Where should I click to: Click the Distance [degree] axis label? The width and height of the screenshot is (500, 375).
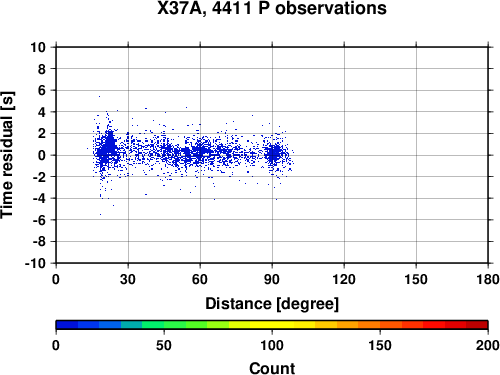pyautogui.click(x=272, y=304)
